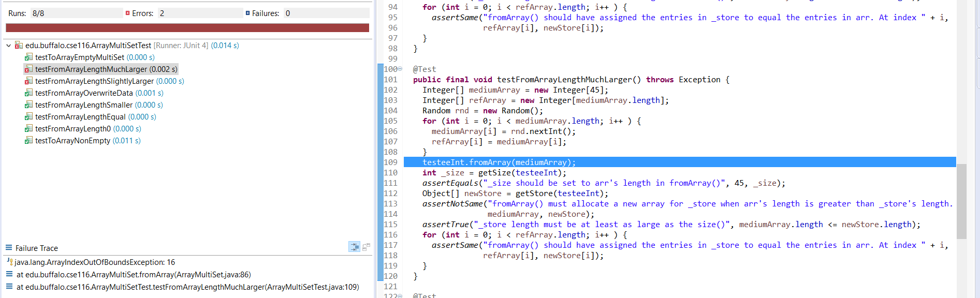Click the Failure Trace header icon
980x298 pixels.
[8, 248]
